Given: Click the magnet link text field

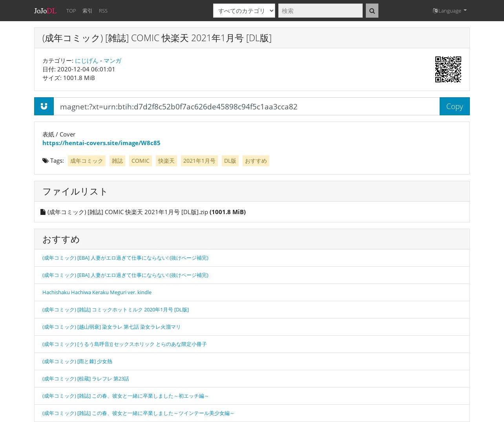Looking at the screenshot, I should point(247,106).
